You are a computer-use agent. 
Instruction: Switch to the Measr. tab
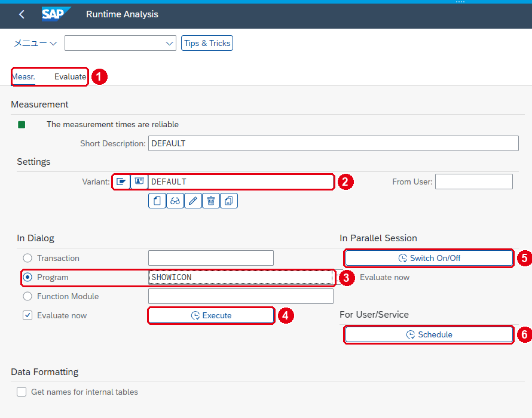(x=23, y=76)
